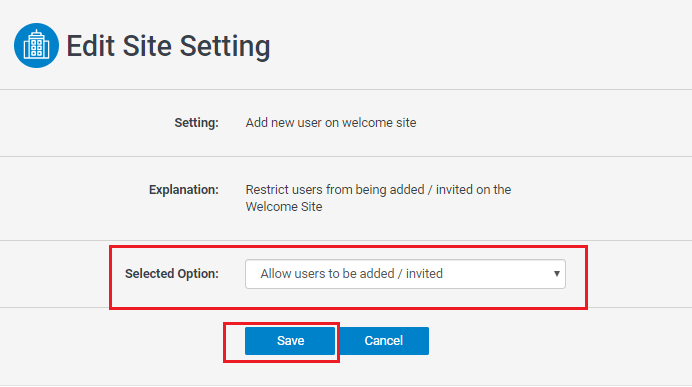Click the 'Setting:' label
Screen dimensions: 692x387
pos(196,123)
